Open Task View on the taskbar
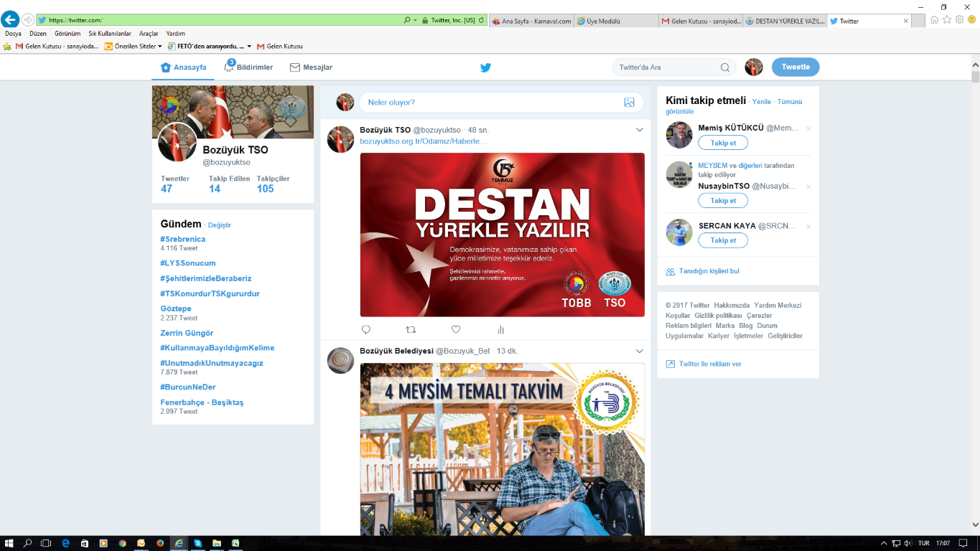The height and width of the screenshot is (551, 980). click(47, 543)
